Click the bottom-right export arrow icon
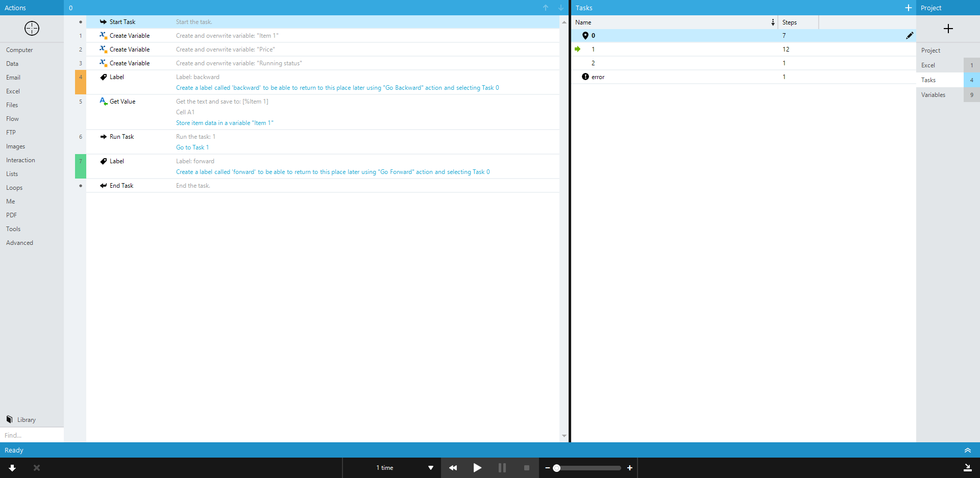The width and height of the screenshot is (980, 478). coord(967,468)
